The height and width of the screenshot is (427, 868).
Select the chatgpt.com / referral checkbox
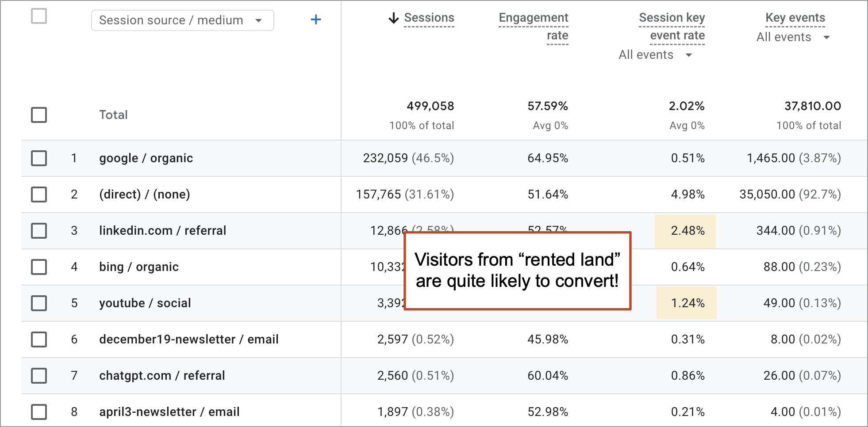(x=39, y=376)
